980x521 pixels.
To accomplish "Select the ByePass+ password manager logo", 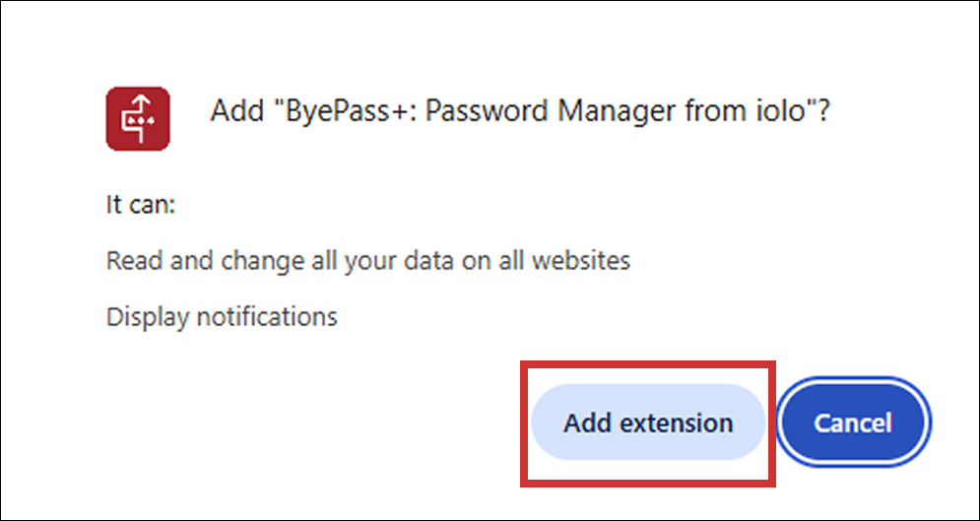I will pos(138,119).
